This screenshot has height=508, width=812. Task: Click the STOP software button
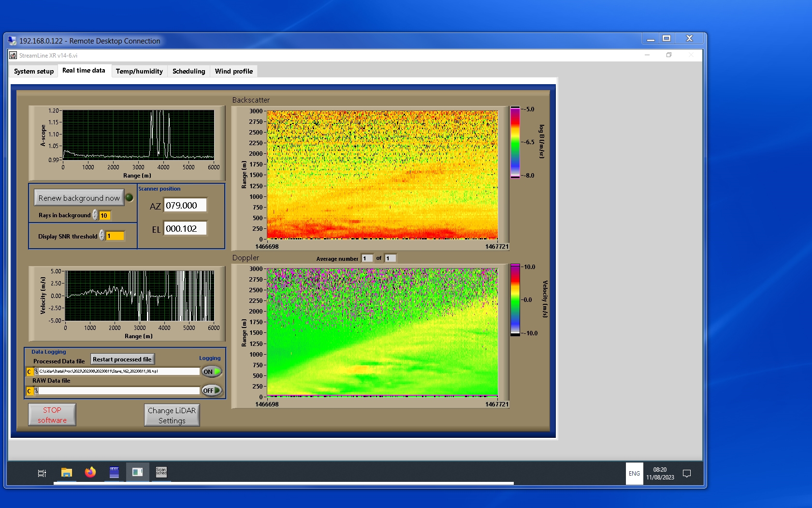[x=52, y=415]
